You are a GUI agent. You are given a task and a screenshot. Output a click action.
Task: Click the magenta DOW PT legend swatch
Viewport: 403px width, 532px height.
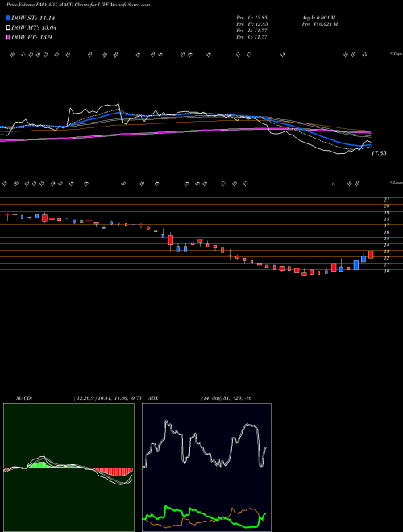coord(9,38)
